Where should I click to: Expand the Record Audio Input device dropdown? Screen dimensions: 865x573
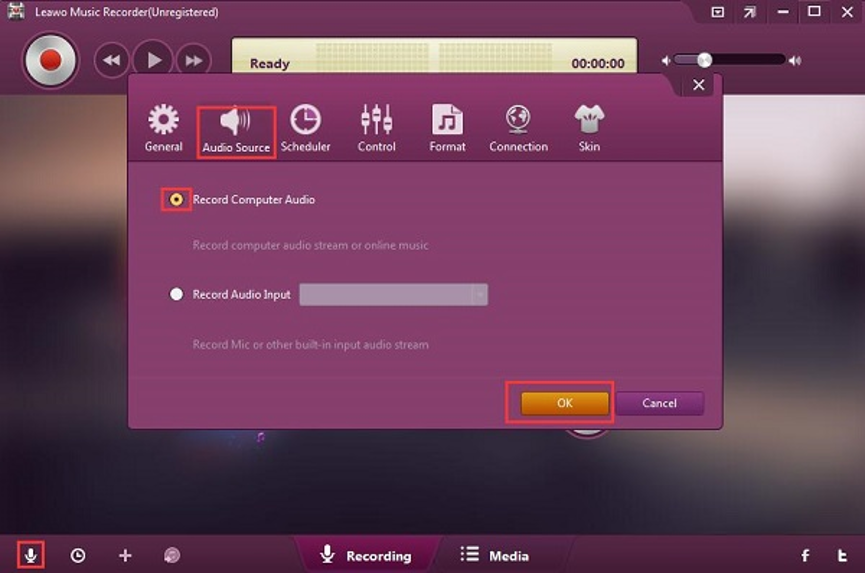point(393,294)
